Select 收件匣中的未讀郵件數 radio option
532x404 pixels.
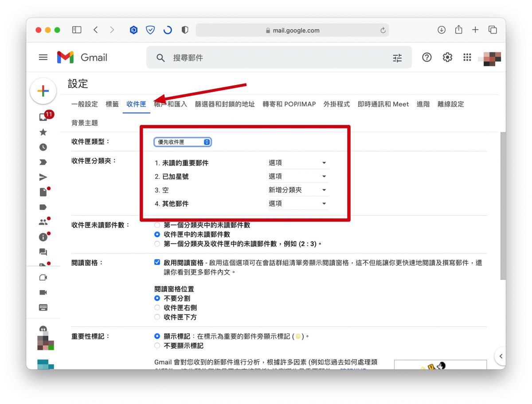tap(157, 234)
